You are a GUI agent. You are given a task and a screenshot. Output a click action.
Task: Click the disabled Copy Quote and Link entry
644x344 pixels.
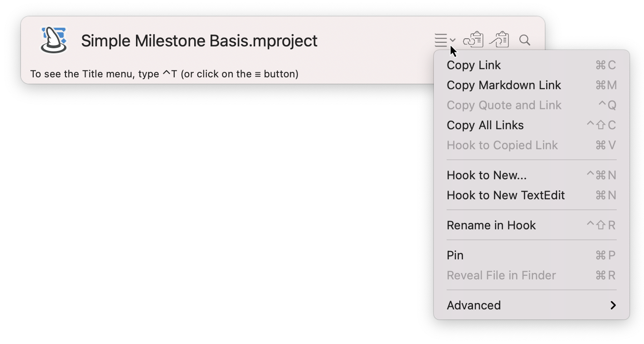point(504,105)
